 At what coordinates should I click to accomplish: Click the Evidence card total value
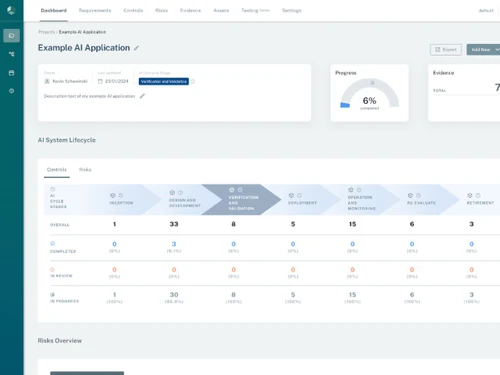497,87
